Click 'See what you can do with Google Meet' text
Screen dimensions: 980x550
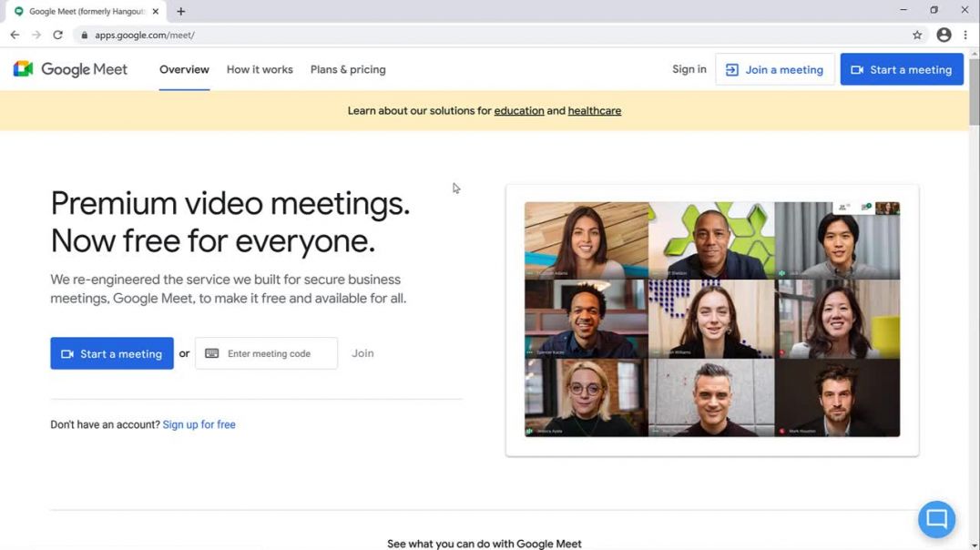coord(485,544)
